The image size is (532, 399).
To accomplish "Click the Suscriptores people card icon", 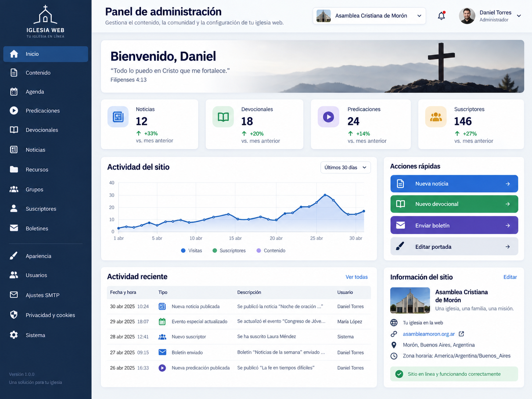I will (436, 117).
